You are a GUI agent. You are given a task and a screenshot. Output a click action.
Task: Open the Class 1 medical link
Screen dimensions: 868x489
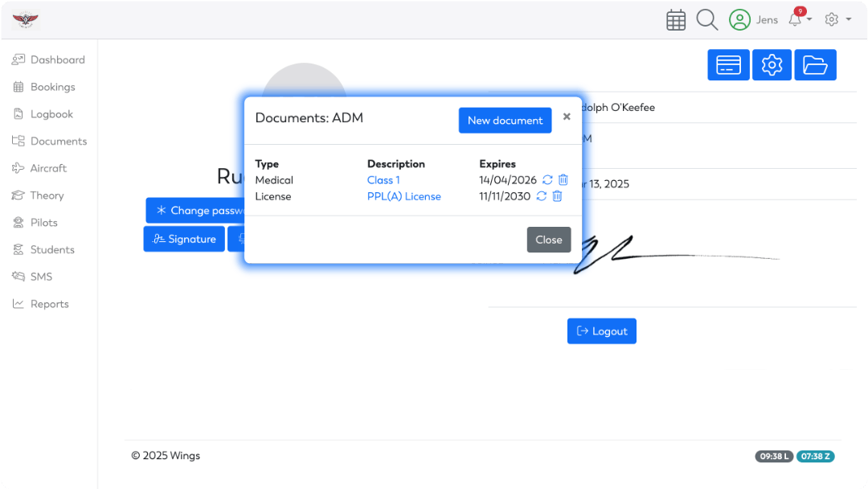pyautogui.click(x=383, y=180)
